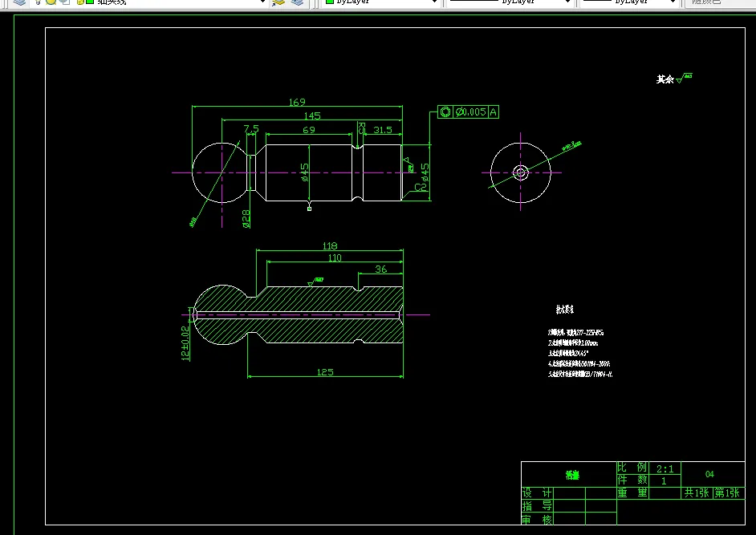Select the inner circle in the end view
The width and height of the screenshot is (756, 535).
point(520,172)
